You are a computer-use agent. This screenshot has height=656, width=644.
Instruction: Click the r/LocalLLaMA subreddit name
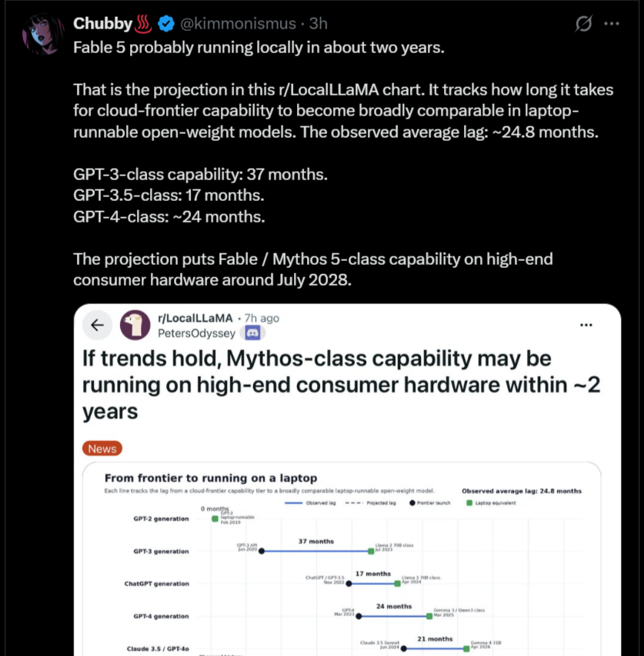pyautogui.click(x=195, y=318)
